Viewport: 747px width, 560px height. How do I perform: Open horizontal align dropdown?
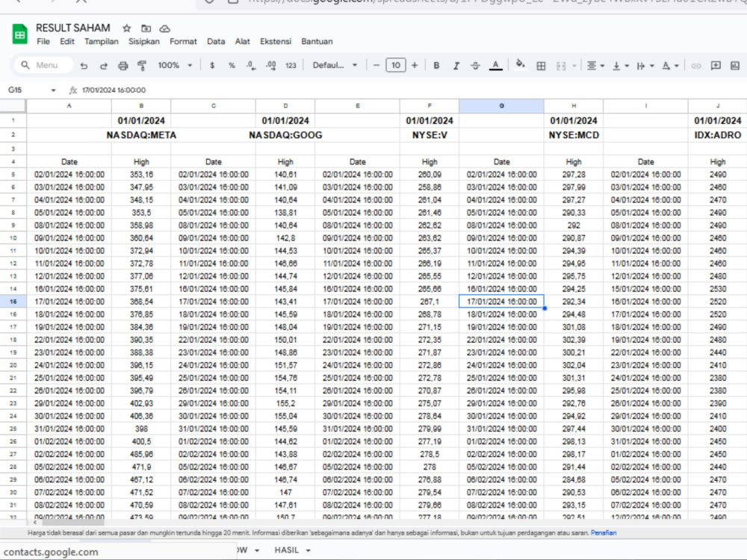595,66
